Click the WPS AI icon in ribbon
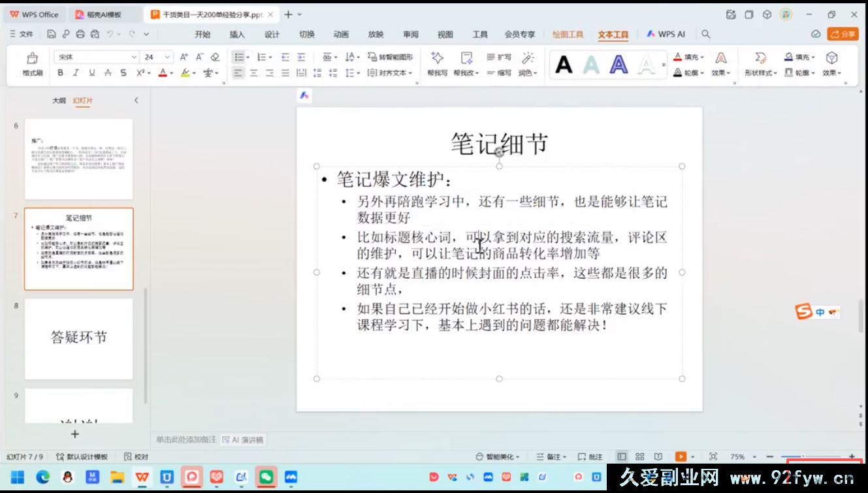 pyautogui.click(x=667, y=33)
